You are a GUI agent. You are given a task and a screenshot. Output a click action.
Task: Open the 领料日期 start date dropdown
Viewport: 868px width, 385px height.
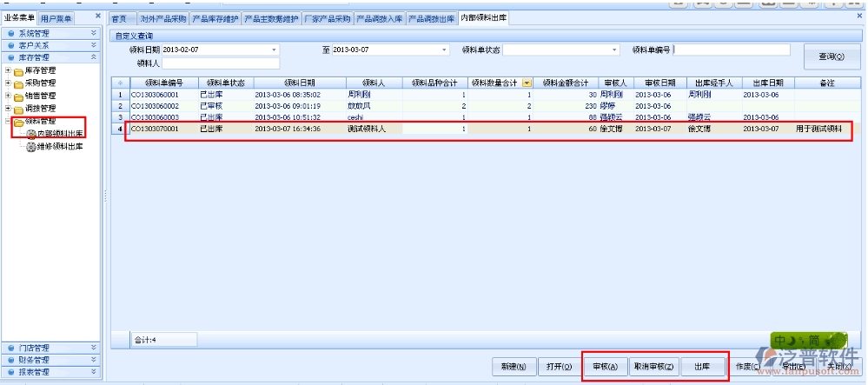tap(275, 50)
